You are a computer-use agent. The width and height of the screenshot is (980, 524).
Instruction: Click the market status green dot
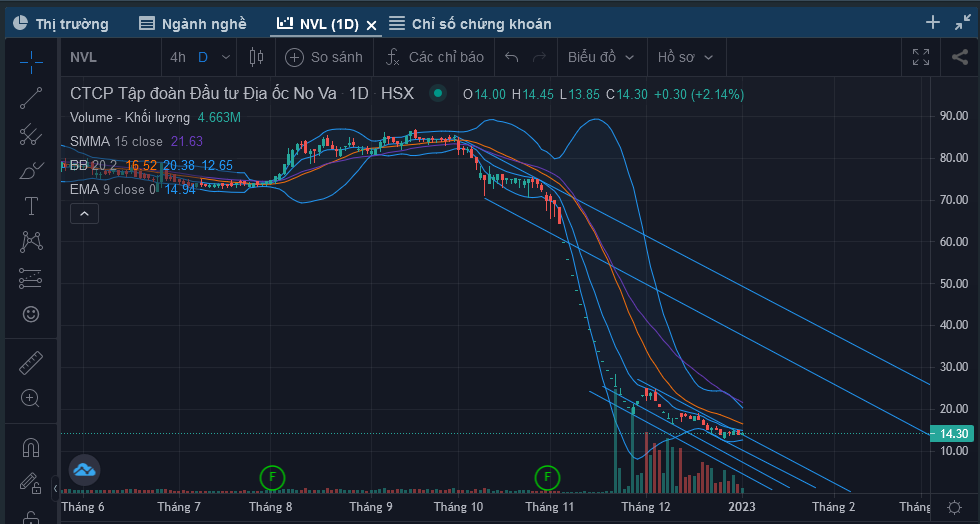pos(438,94)
